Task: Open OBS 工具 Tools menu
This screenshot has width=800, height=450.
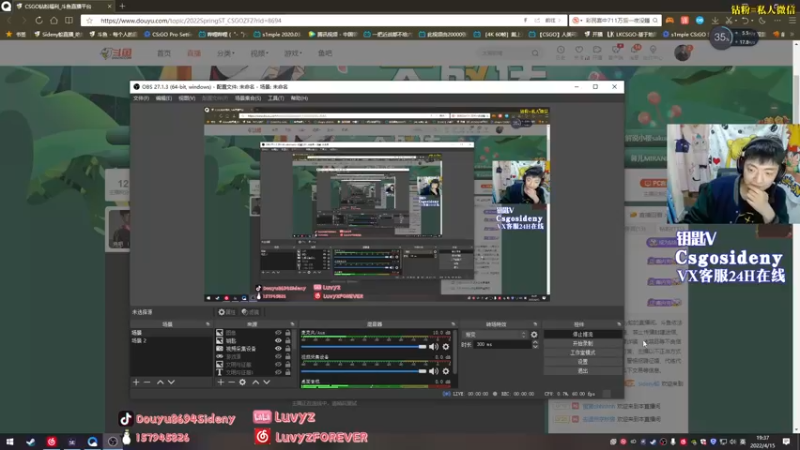Action: [276, 98]
